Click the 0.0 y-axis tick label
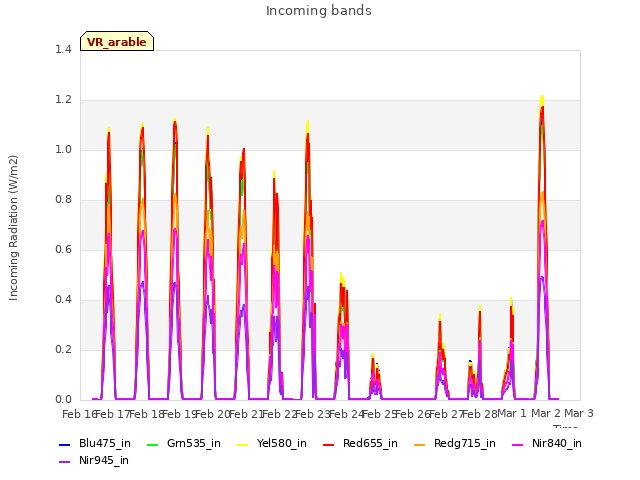 pyautogui.click(x=63, y=400)
